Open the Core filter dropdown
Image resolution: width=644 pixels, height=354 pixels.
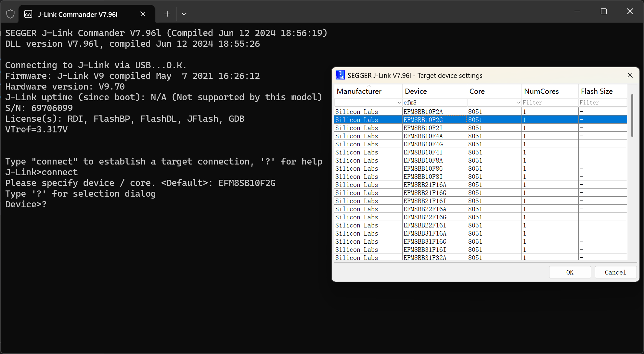[x=518, y=103]
